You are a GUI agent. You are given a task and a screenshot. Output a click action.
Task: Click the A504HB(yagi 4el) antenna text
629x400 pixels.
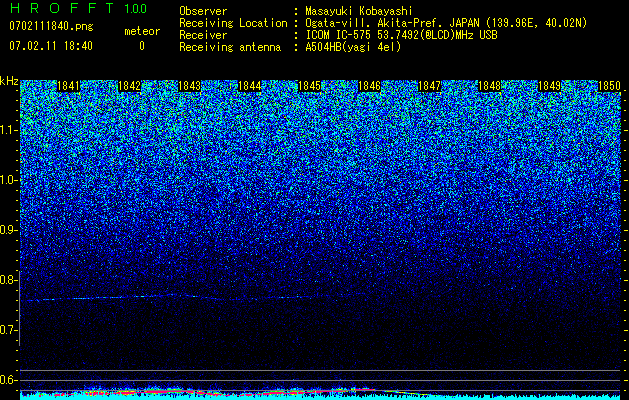pos(353,47)
